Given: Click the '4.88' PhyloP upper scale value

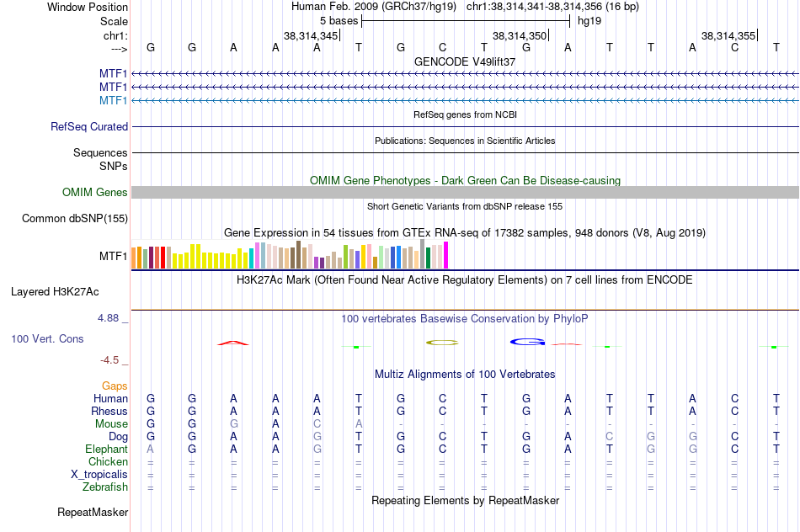Looking at the screenshot, I should coord(108,318).
